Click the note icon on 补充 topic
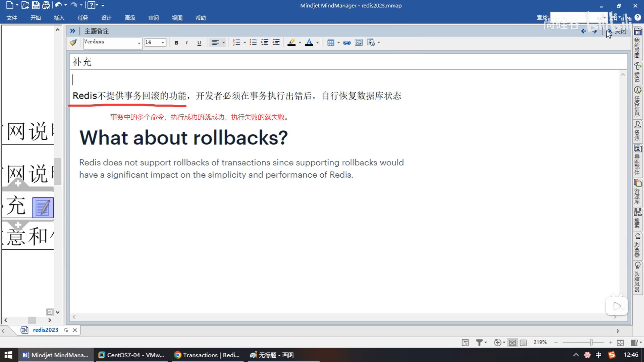Screen dimensions: 644x362 tap(43, 208)
